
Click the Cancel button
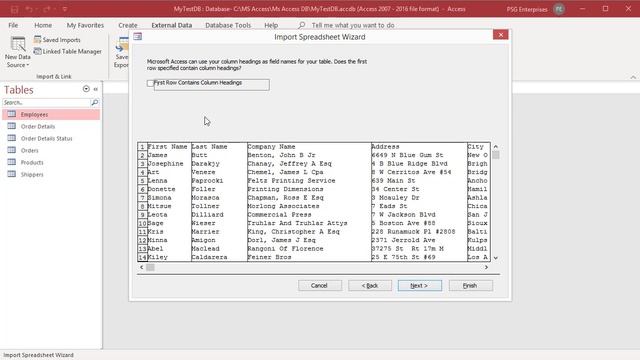[320, 286]
